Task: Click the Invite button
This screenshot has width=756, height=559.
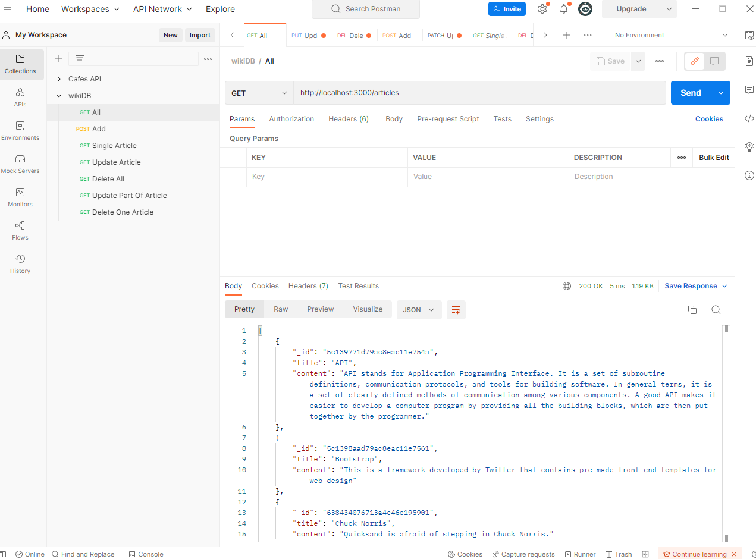Action: coord(507,9)
